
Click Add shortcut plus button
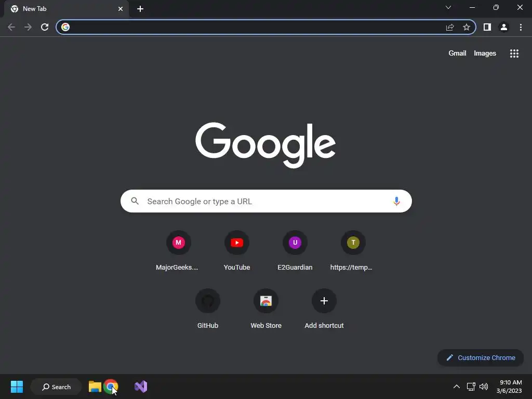click(x=324, y=301)
